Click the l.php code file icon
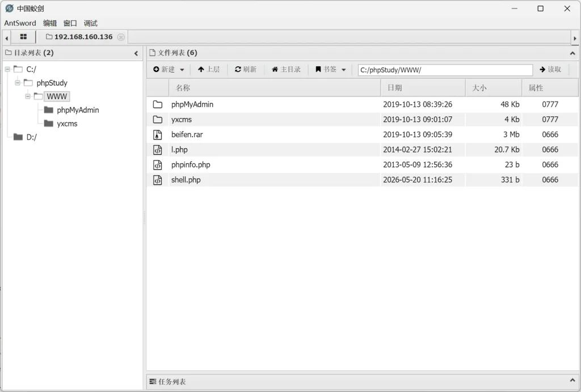The height and width of the screenshot is (392, 581). tap(158, 150)
